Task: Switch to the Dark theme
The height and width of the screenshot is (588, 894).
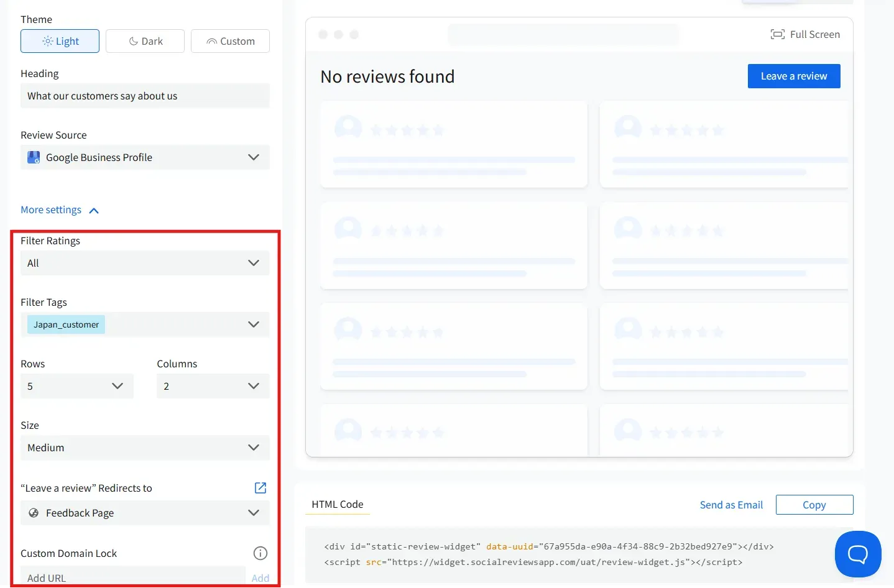Action: [145, 41]
